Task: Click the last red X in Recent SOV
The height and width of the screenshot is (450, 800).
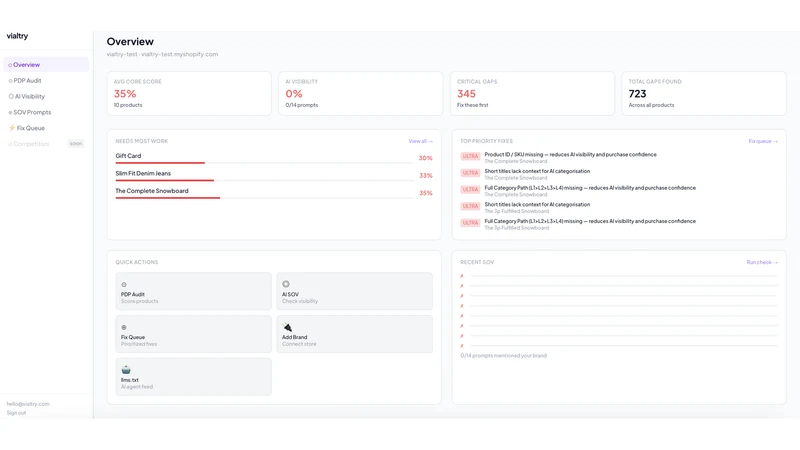Action: click(x=462, y=346)
